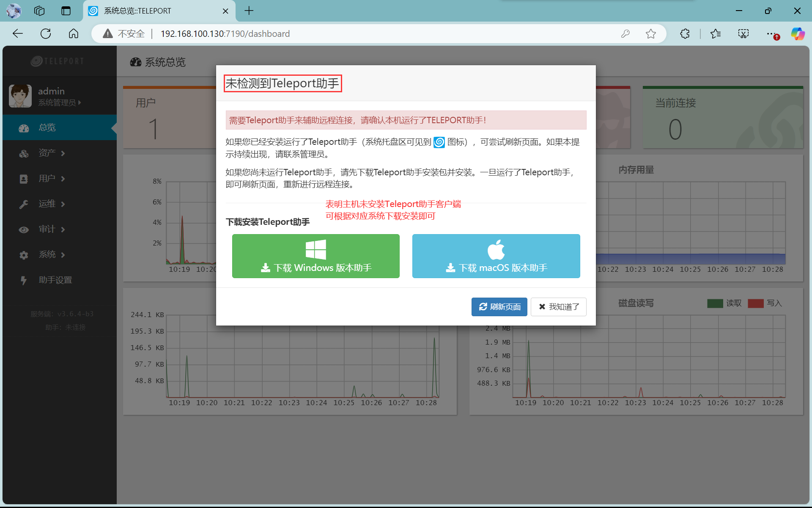Click the 刷新页面 button
The height and width of the screenshot is (508, 812).
coord(499,307)
